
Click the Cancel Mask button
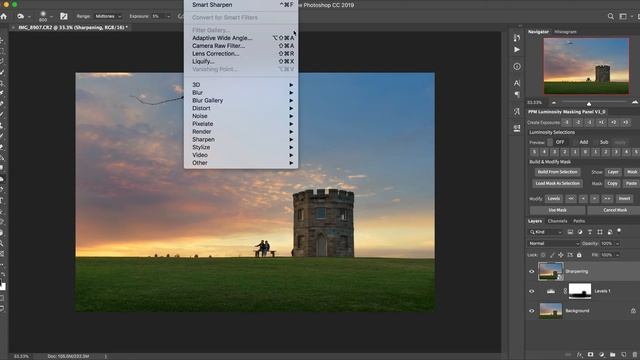[x=615, y=210]
